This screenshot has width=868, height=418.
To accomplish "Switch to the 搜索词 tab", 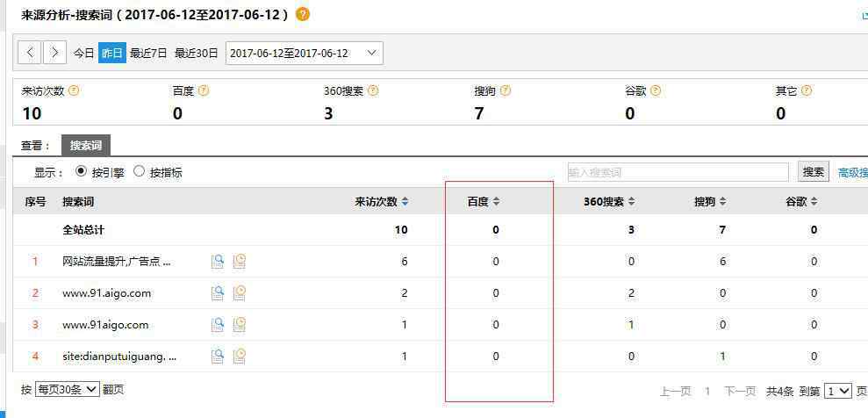I will click(x=86, y=146).
